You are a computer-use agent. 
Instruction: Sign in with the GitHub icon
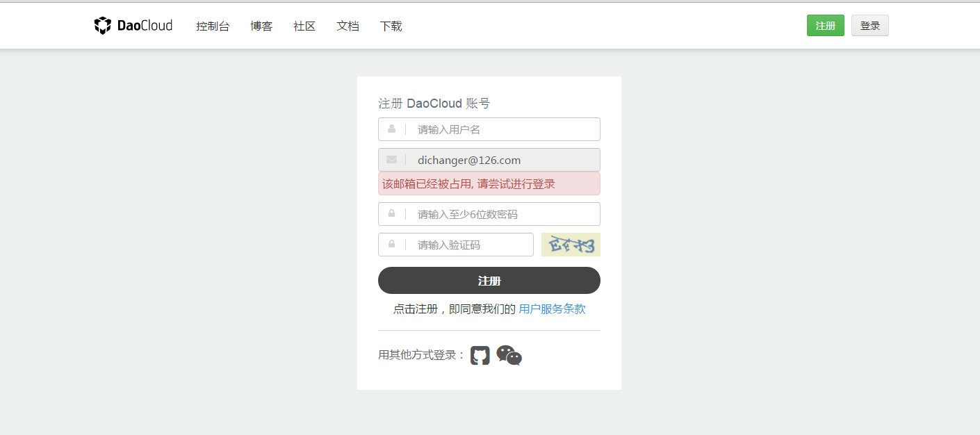tap(480, 355)
